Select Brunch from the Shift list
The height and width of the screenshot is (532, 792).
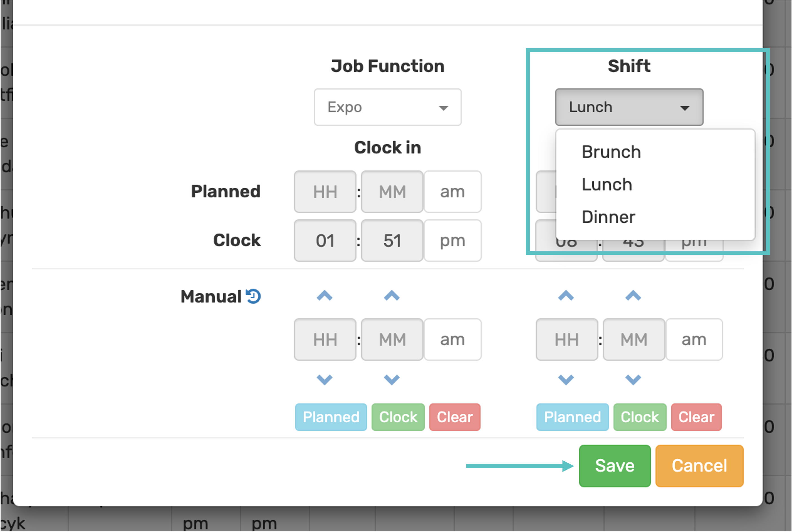coord(611,152)
